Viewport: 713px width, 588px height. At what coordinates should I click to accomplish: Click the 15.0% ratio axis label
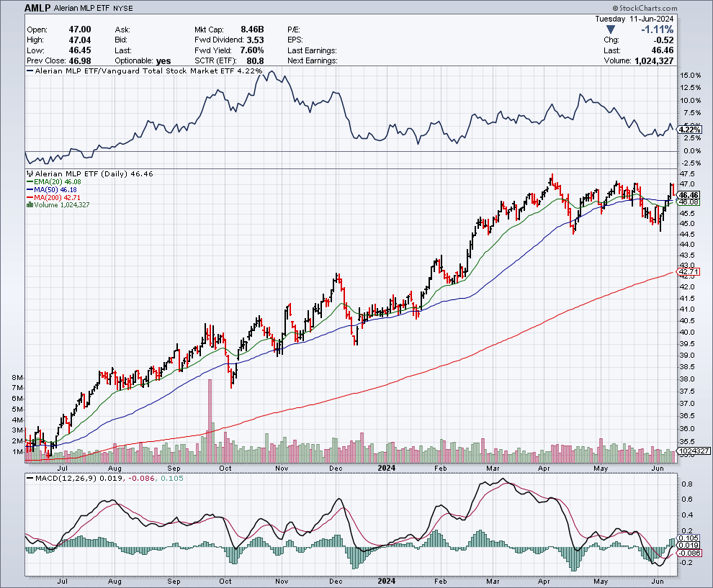pos(691,76)
